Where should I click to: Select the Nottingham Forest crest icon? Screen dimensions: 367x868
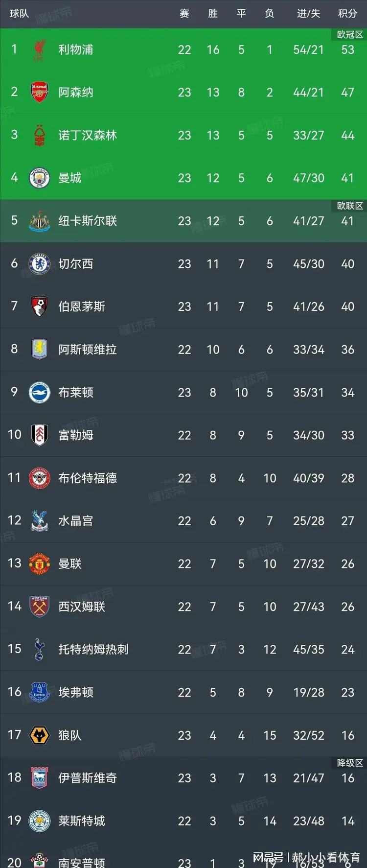pyautogui.click(x=39, y=136)
